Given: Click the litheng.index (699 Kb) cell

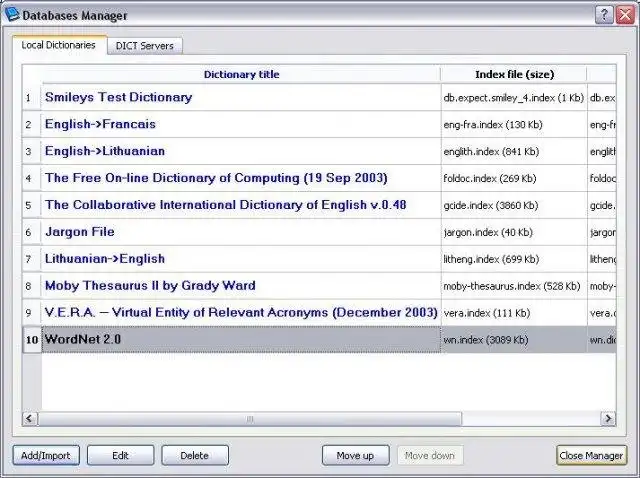Looking at the screenshot, I should (514, 259).
